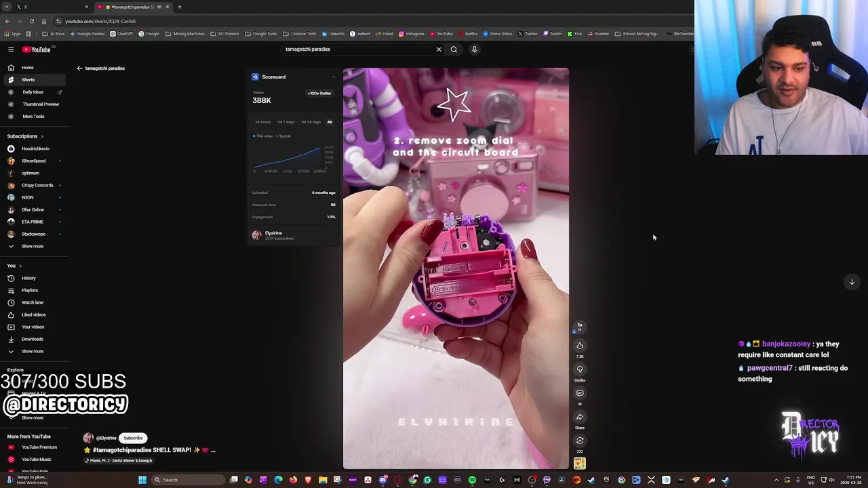Expand the Subscriptions section chevron
The height and width of the screenshot is (488, 868).
42,136
